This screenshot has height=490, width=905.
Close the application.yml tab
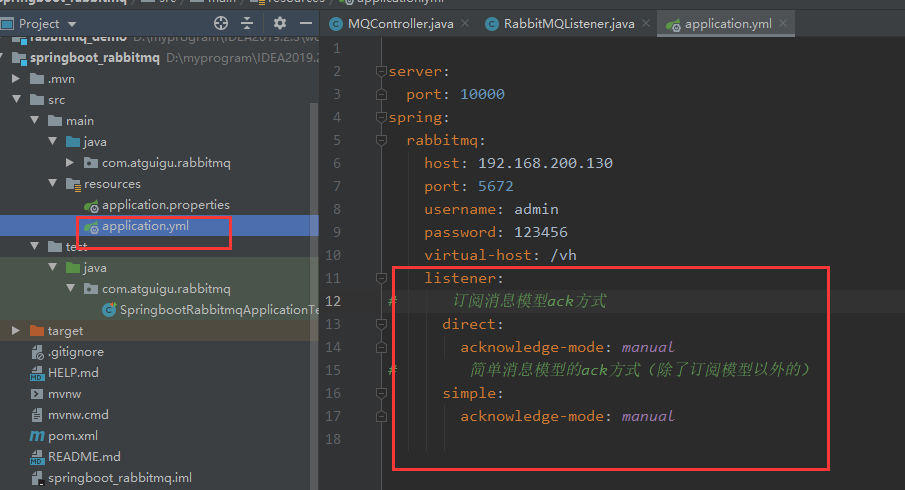783,23
